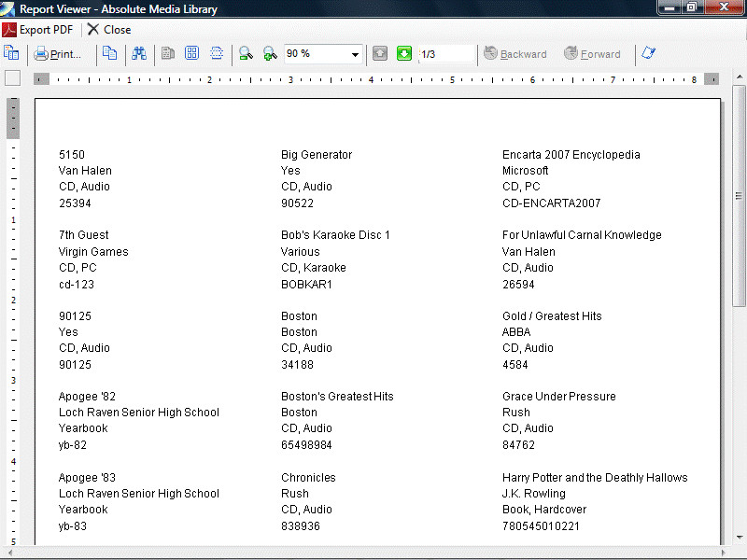The height and width of the screenshot is (560, 747).
Task: Click the page number field 1/3
Action: coord(446,54)
